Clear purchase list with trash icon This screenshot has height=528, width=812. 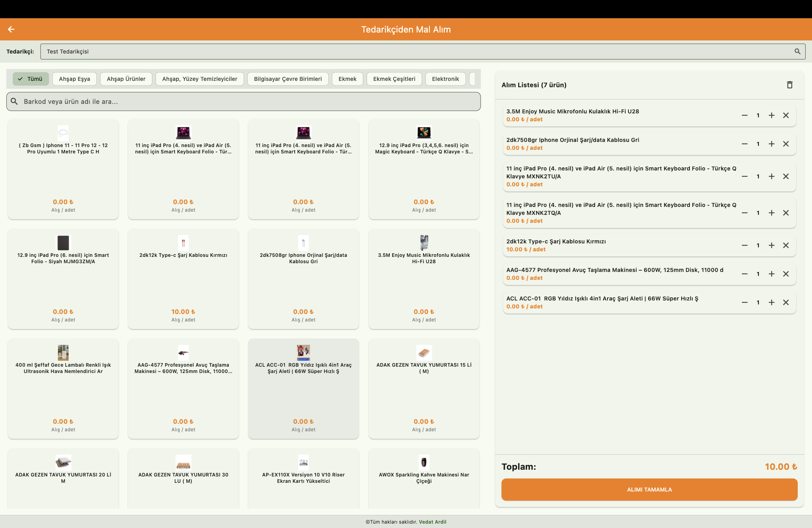pos(789,85)
